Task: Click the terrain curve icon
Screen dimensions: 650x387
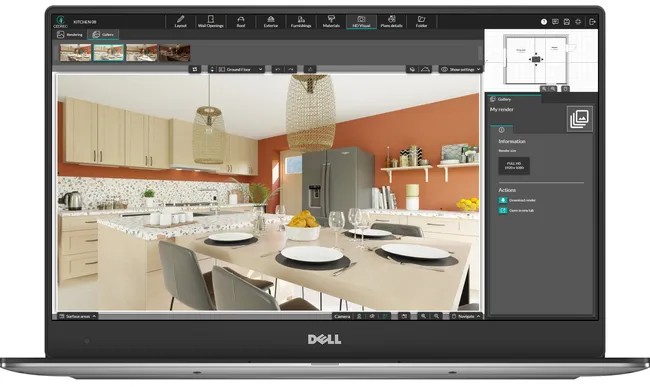Action: point(425,69)
